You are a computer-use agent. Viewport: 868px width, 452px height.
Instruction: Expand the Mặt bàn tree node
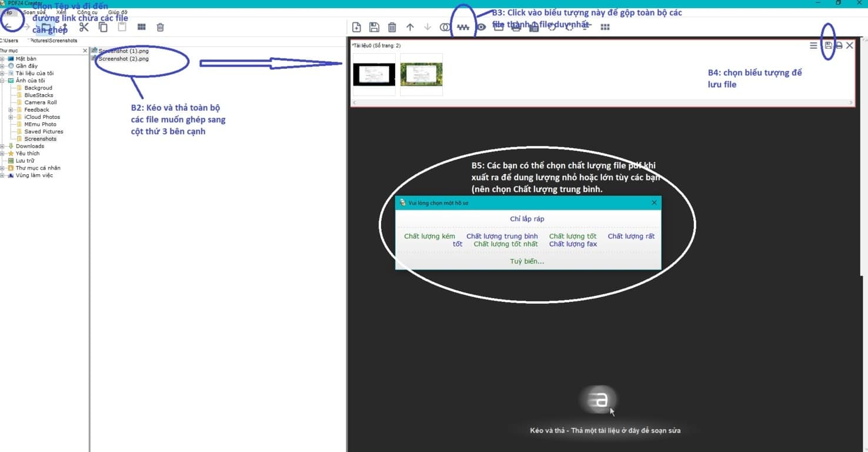[3, 59]
